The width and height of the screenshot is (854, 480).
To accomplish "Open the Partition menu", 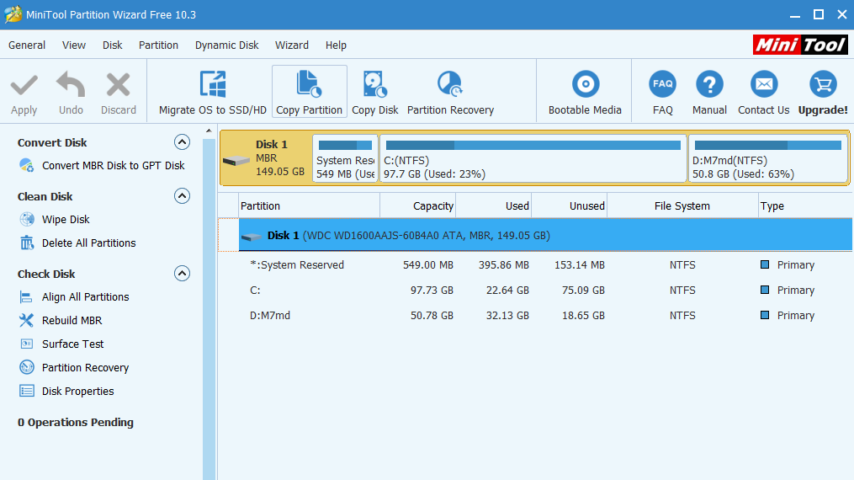I will click(158, 45).
